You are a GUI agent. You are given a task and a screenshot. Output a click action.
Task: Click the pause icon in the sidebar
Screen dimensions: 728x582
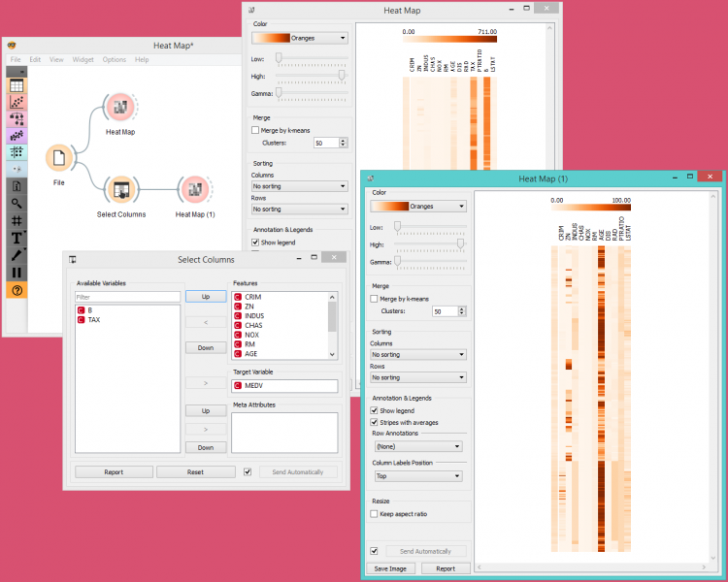point(17,273)
